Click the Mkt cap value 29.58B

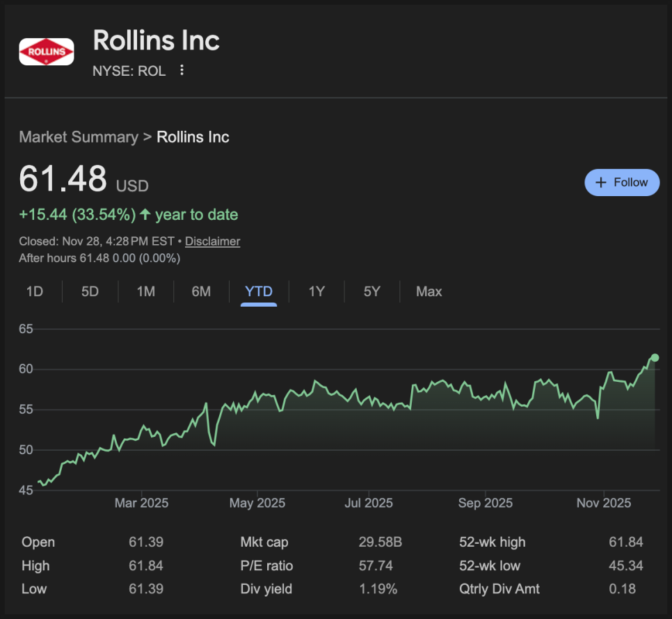coord(379,542)
